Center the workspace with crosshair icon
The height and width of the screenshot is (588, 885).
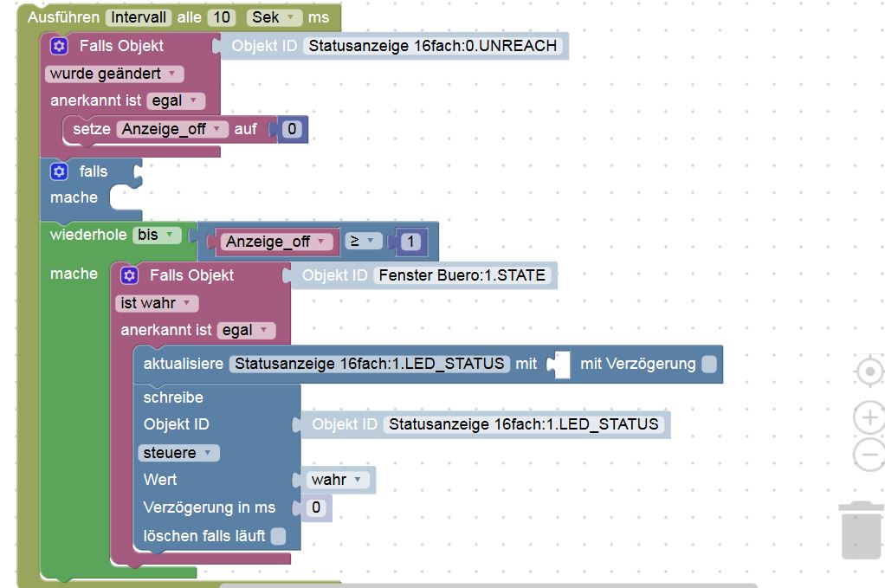pos(869,372)
